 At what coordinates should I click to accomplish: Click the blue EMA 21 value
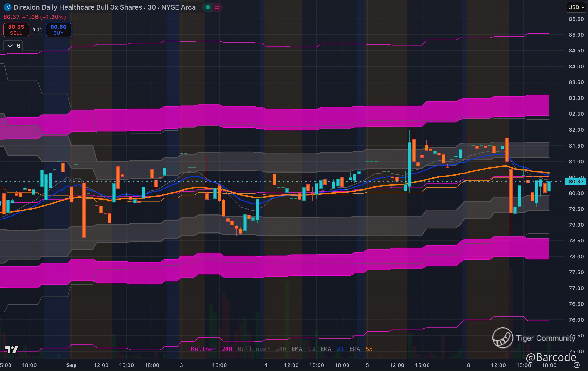click(x=340, y=349)
